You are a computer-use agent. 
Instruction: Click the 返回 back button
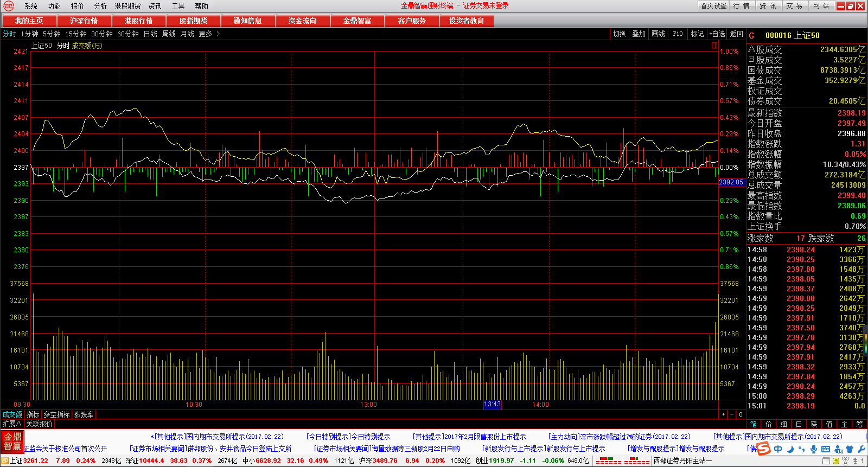[736, 34]
